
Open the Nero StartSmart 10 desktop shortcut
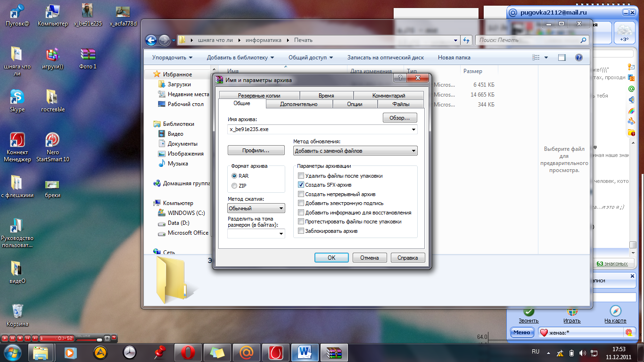tap(53, 148)
